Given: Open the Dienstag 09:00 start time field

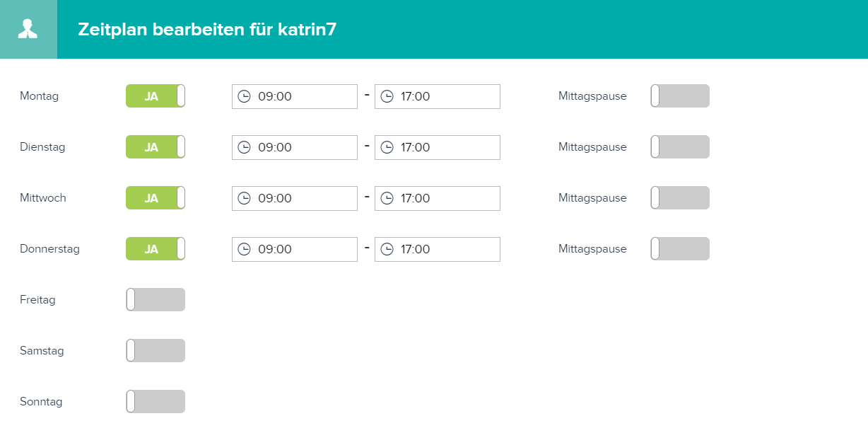Looking at the screenshot, I should (295, 147).
